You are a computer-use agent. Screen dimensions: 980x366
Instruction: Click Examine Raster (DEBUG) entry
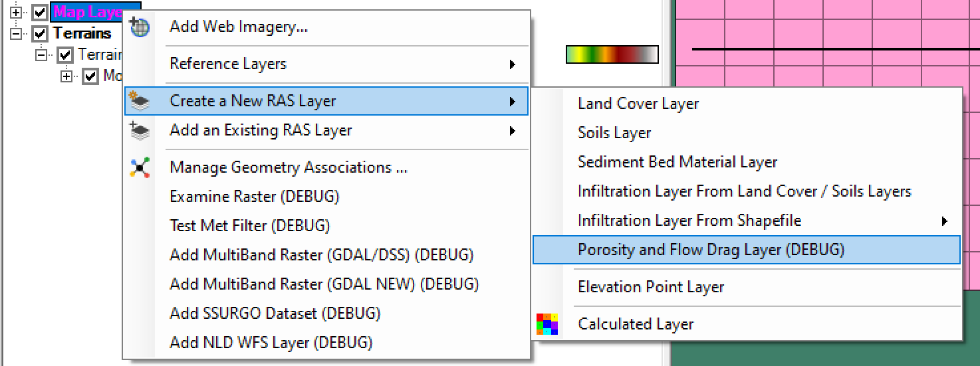click(x=254, y=197)
